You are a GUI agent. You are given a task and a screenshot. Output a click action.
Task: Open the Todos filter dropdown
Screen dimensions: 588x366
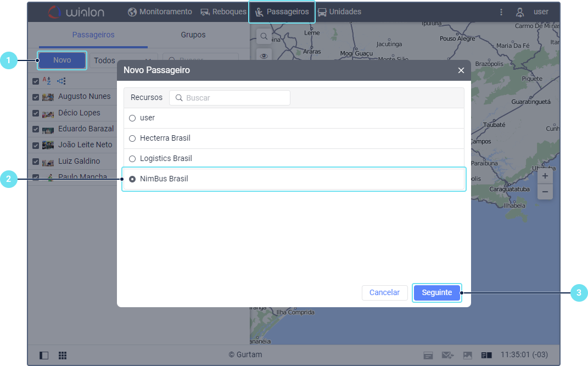pos(124,60)
